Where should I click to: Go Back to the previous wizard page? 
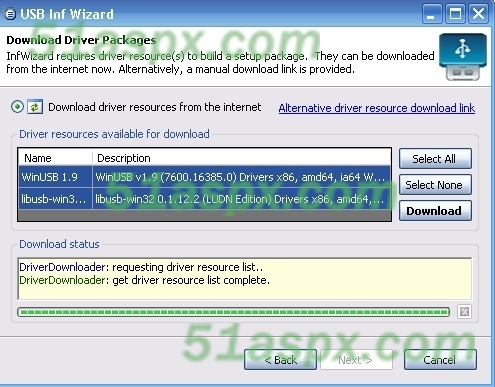click(x=280, y=360)
